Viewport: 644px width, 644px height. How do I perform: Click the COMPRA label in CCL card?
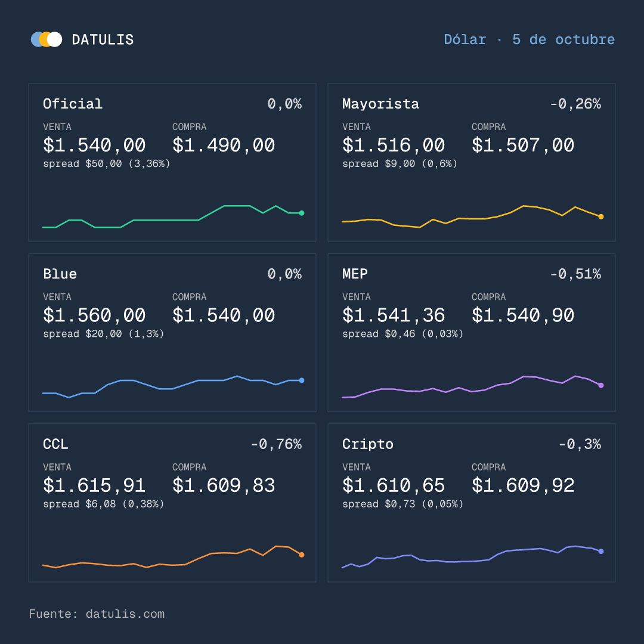point(190,466)
